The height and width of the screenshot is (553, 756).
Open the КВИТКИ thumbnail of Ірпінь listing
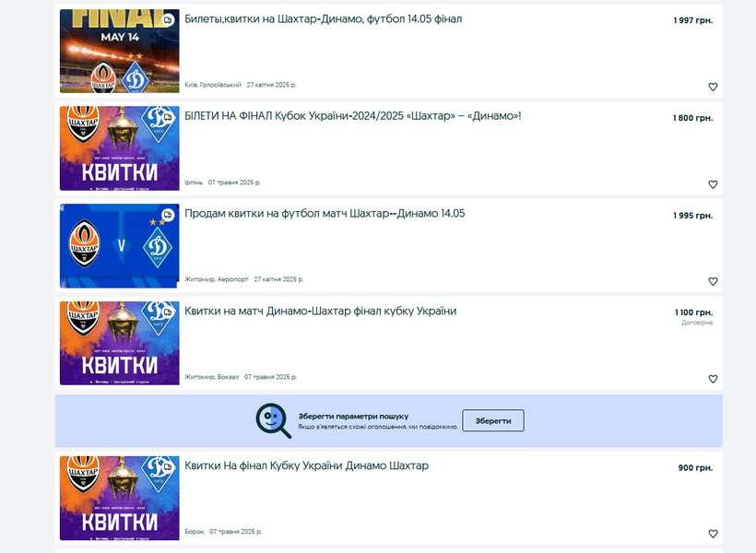120,148
